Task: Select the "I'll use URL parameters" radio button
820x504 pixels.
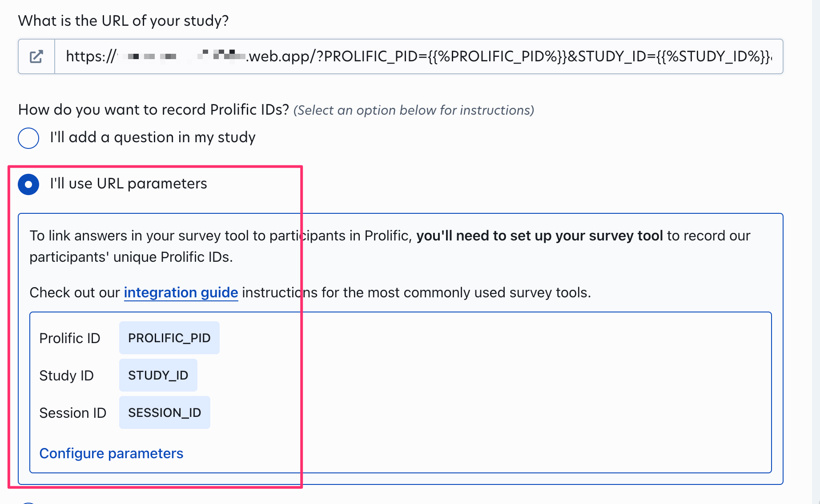Action: coord(28,184)
